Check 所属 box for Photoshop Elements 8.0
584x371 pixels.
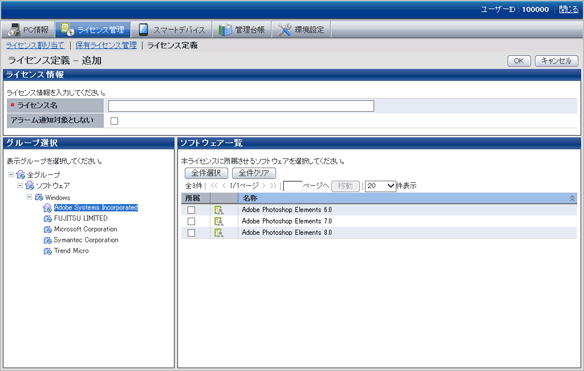pyautogui.click(x=191, y=233)
